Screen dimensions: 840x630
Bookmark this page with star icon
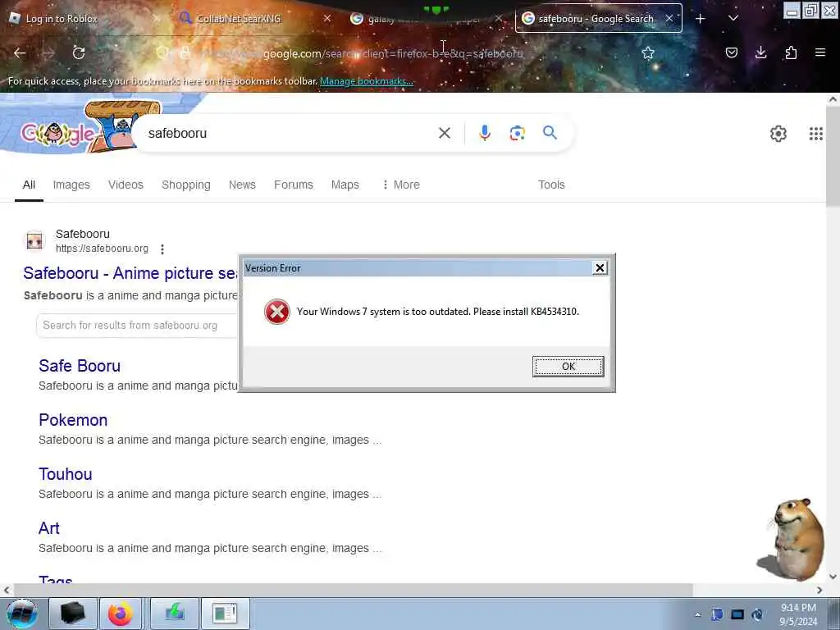click(x=648, y=52)
